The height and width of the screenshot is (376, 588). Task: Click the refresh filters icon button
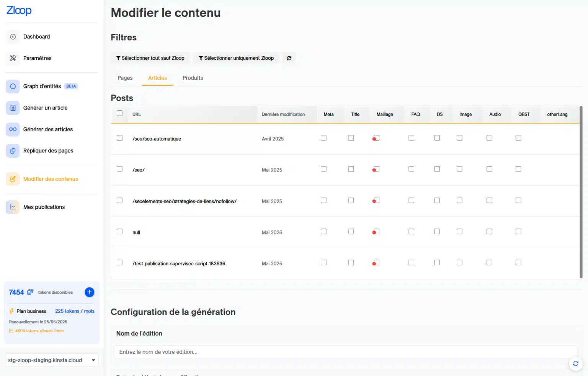click(289, 58)
